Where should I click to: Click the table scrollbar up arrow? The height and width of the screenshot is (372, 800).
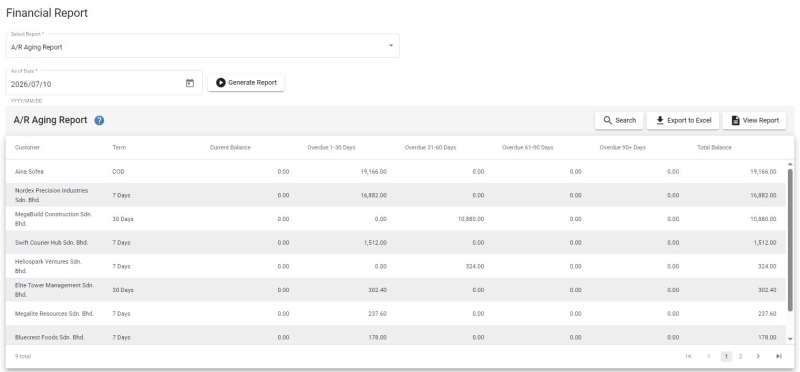coord(790,164)
